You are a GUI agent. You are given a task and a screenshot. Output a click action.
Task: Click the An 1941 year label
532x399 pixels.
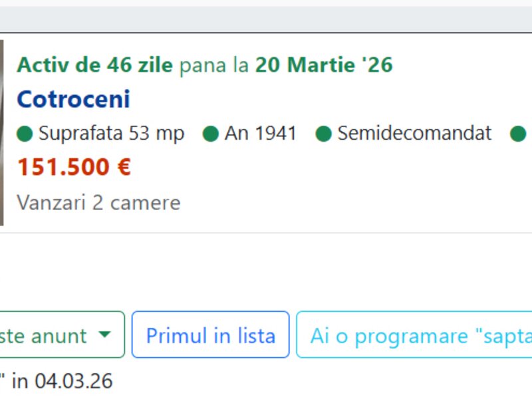[x=260, y=134]
